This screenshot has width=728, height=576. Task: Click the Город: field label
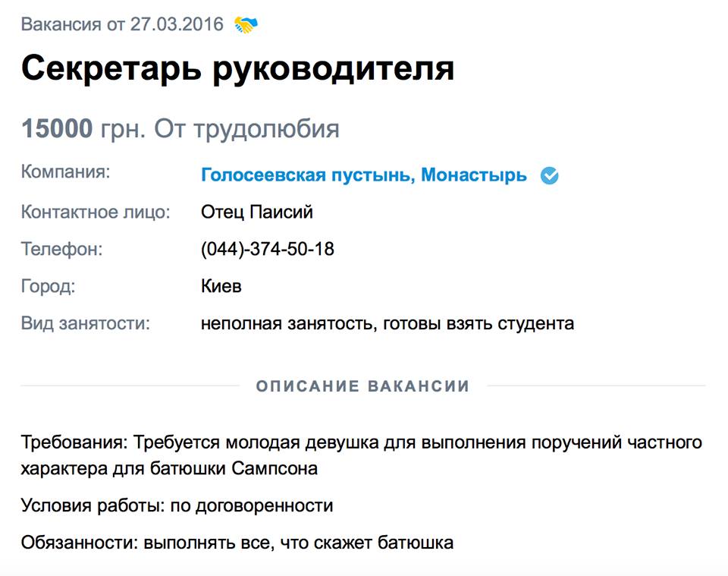(49, 286)
